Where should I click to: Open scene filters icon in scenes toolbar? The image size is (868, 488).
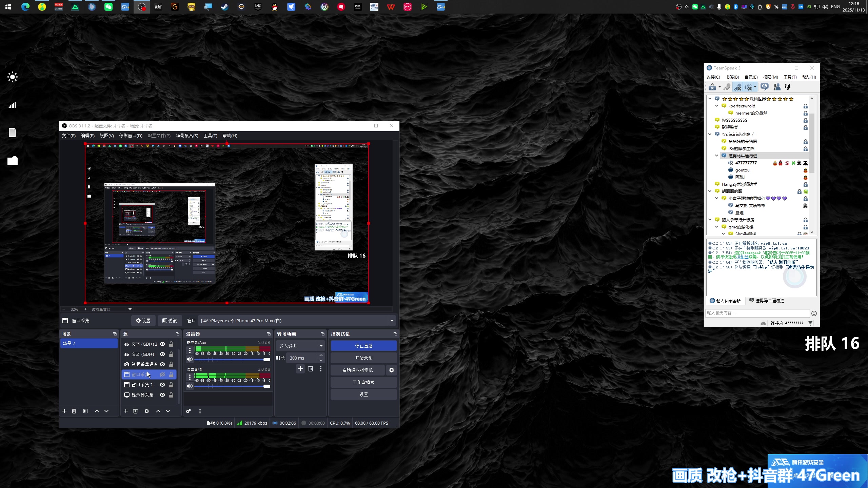(85, 411)
